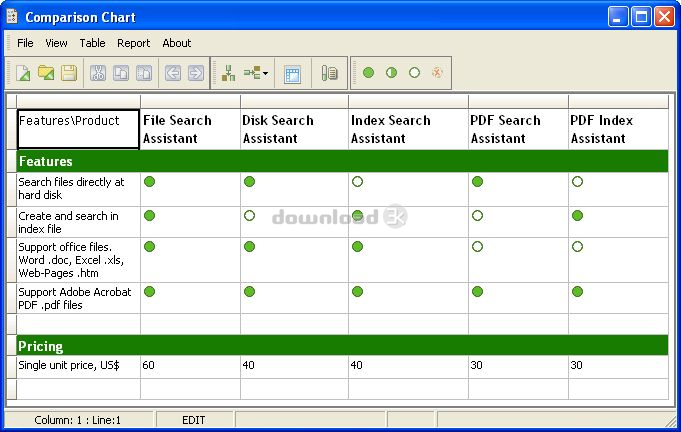Click the green Pricing section row
This screenshot has width=681, height=432.
tap(342, 346)
